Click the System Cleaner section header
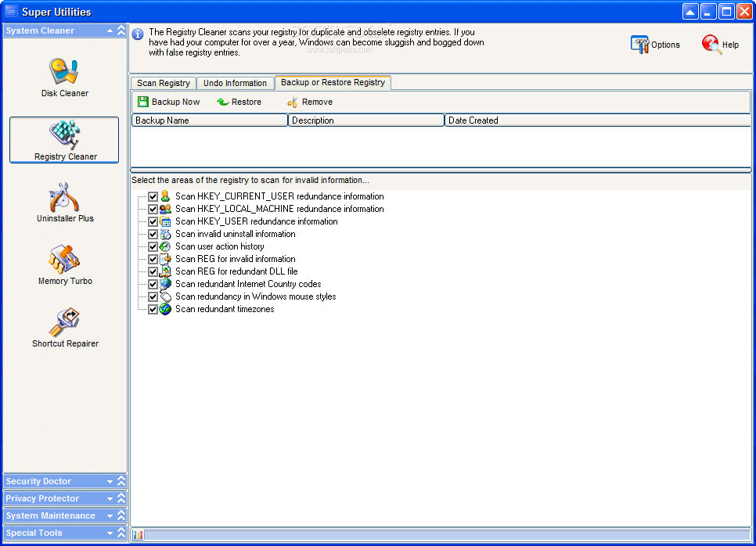 coord(65,31)
